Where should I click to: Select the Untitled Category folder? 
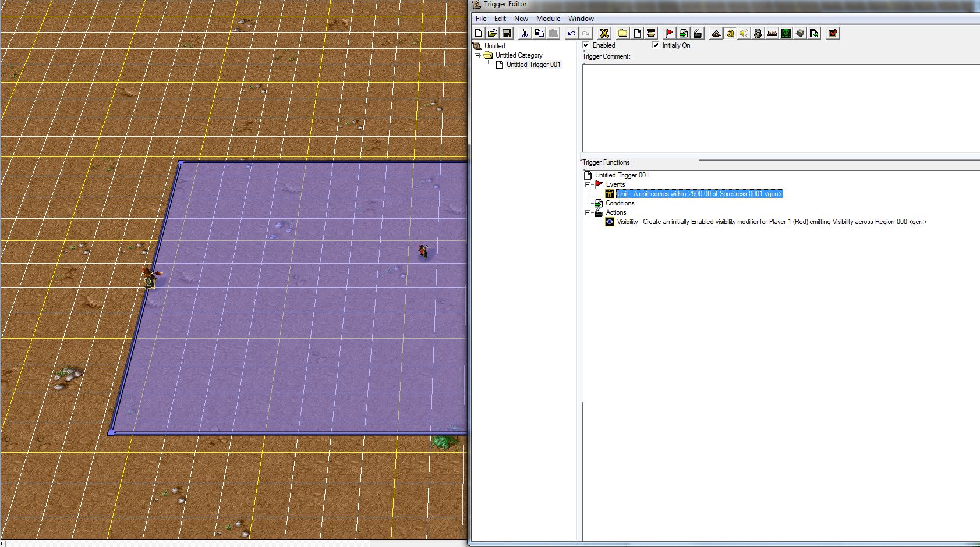[x=519, y=55]
